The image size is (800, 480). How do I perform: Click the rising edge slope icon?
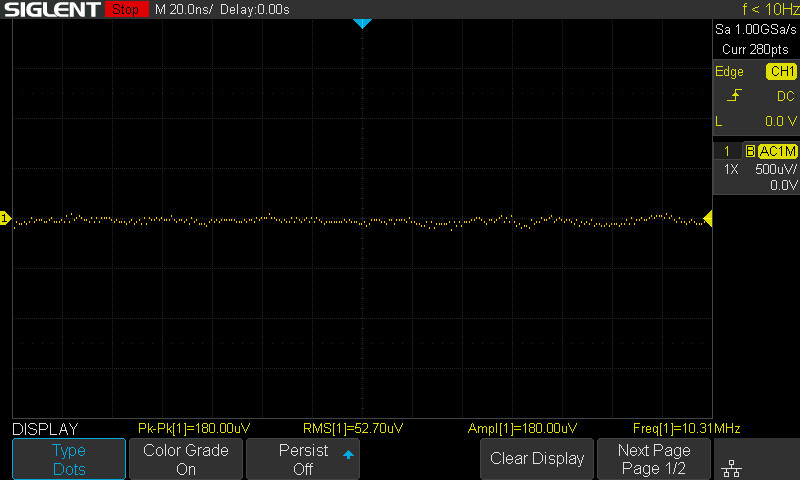(734, 96)
